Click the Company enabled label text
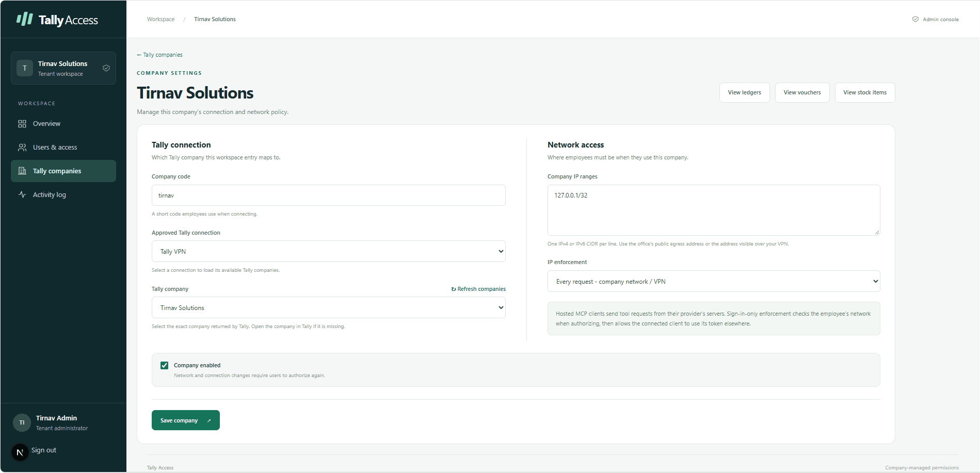This screenshot has height=473, width=980. [197, 366]
